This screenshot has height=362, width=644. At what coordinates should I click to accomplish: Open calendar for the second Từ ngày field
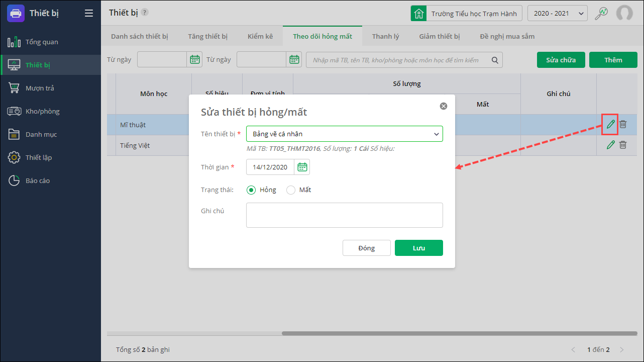(294, 60)
